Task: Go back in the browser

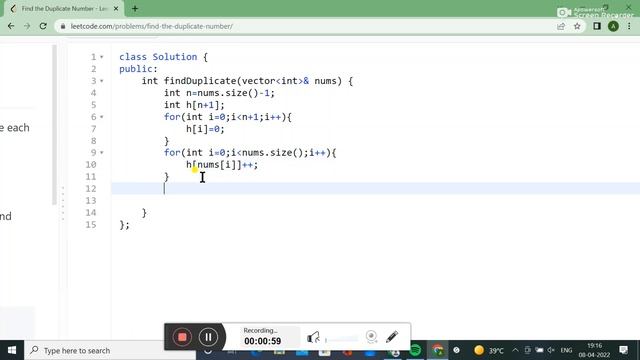Action: (x=11, y=26)
